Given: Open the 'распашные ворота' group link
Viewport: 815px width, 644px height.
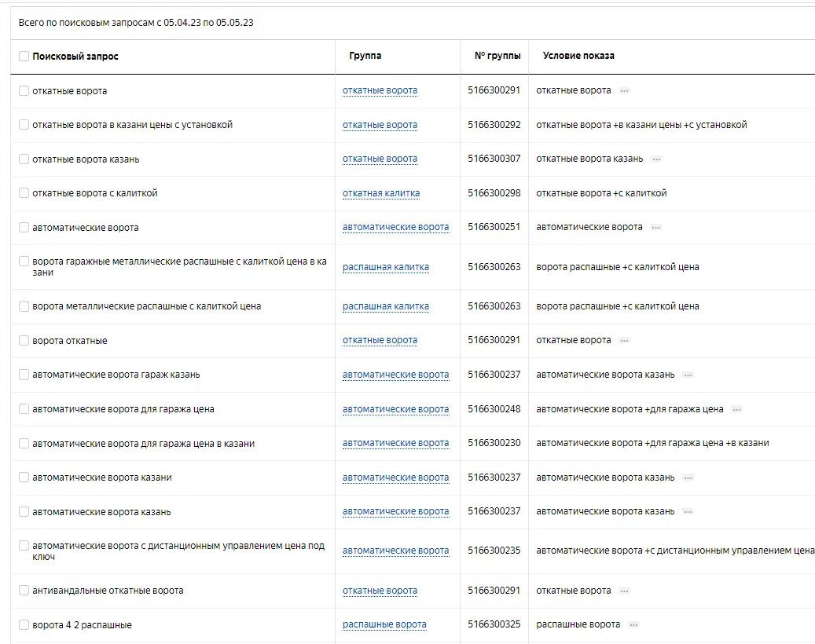Looking at the screenshot, I should tap(384, 624).
